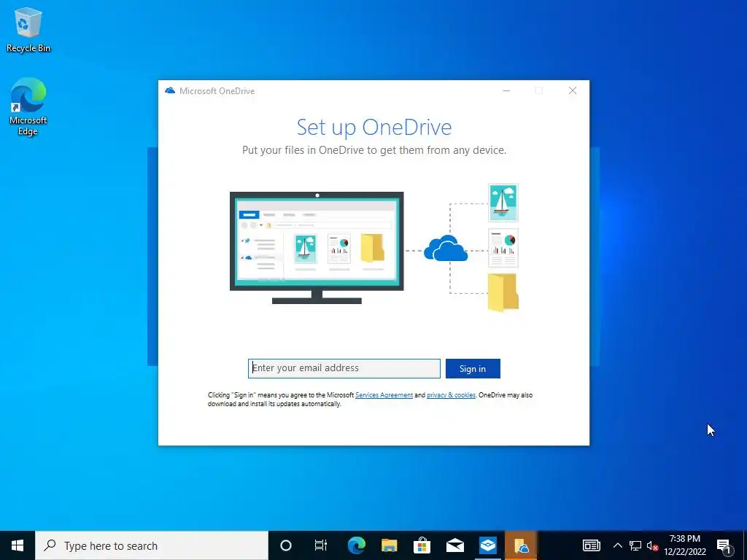This screenshot has height=560, width=747.
Task: Open the Services Agreement link
Action: click(384, 394)
